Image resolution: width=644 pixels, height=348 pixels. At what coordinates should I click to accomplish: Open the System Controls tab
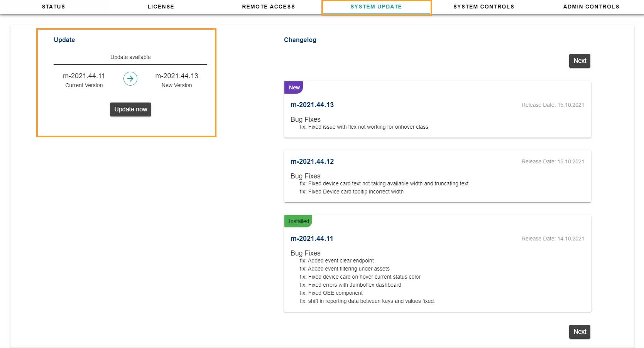point(483,7)
